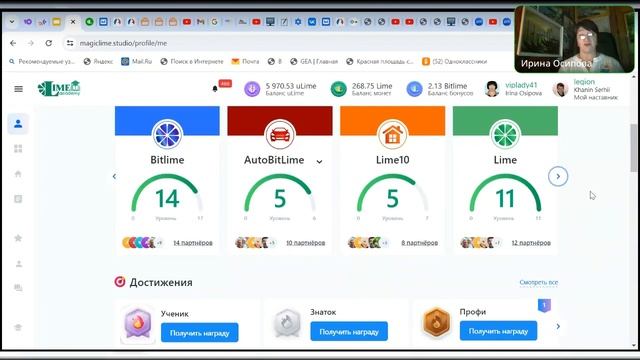This screenshot has height=360, width=640.
Task: Click the Ирина Осипова webcam thumbnail
Action: [x=575, y=39]
